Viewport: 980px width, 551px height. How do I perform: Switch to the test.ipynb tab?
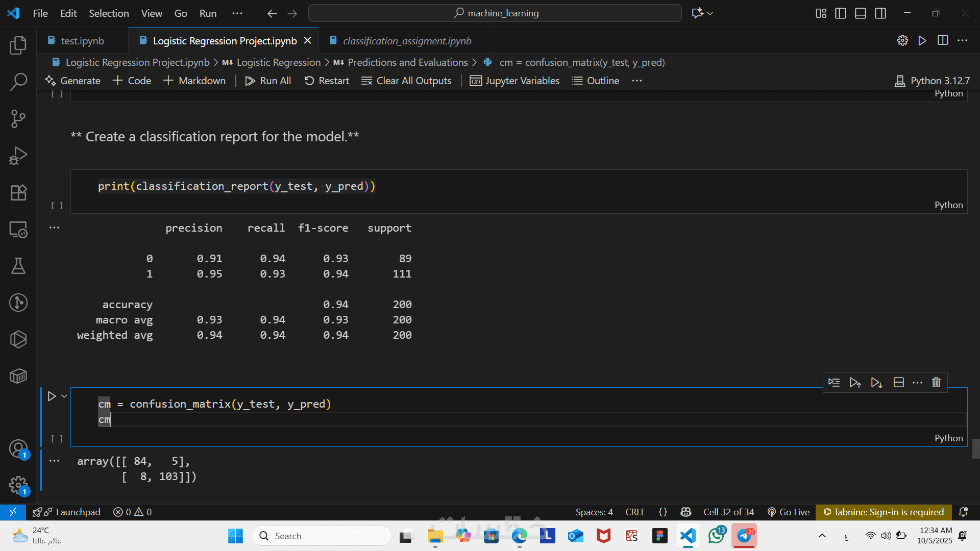tap(82, 41)
